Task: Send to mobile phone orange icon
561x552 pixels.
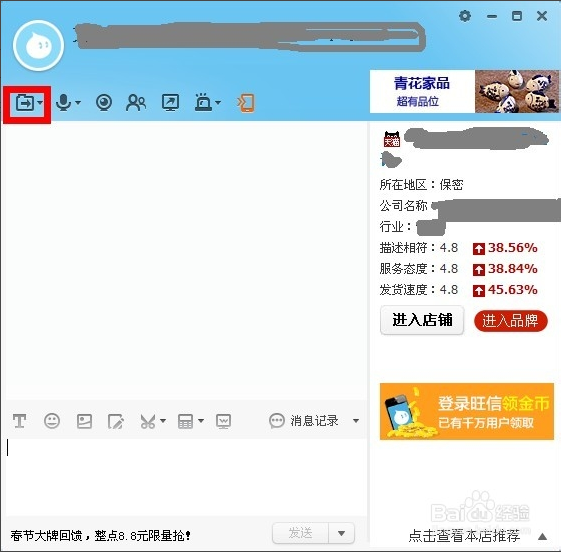Action: coord(246,103)
